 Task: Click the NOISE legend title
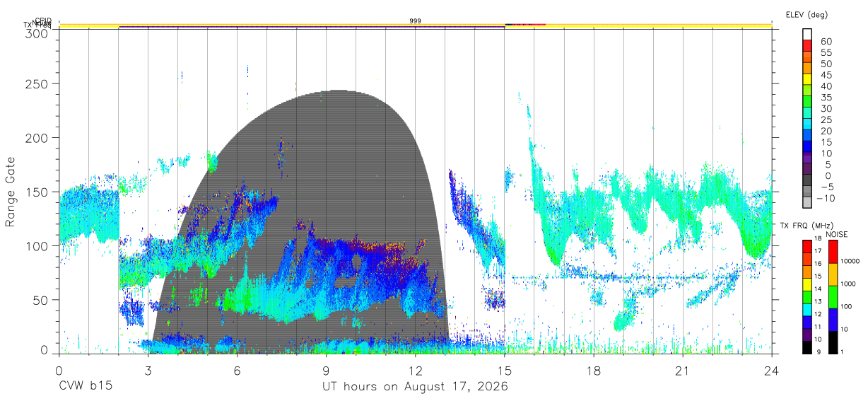tap(838, 234)
